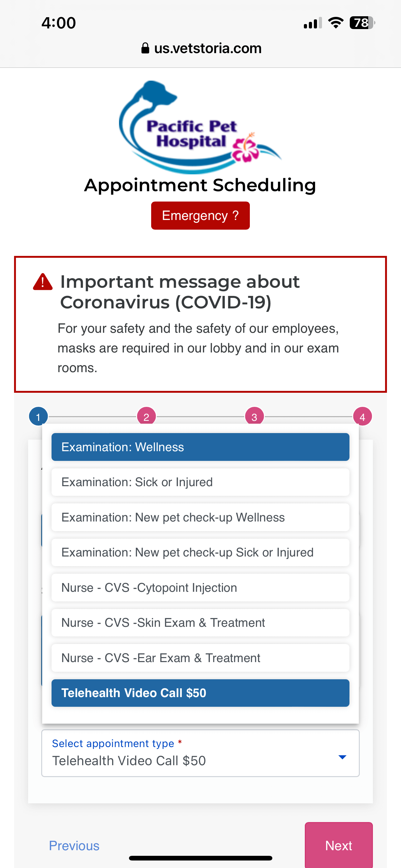Tap the battery indicator icon
Screen dimensions: 401x868
pyautogui.click(x=362, y=22)
